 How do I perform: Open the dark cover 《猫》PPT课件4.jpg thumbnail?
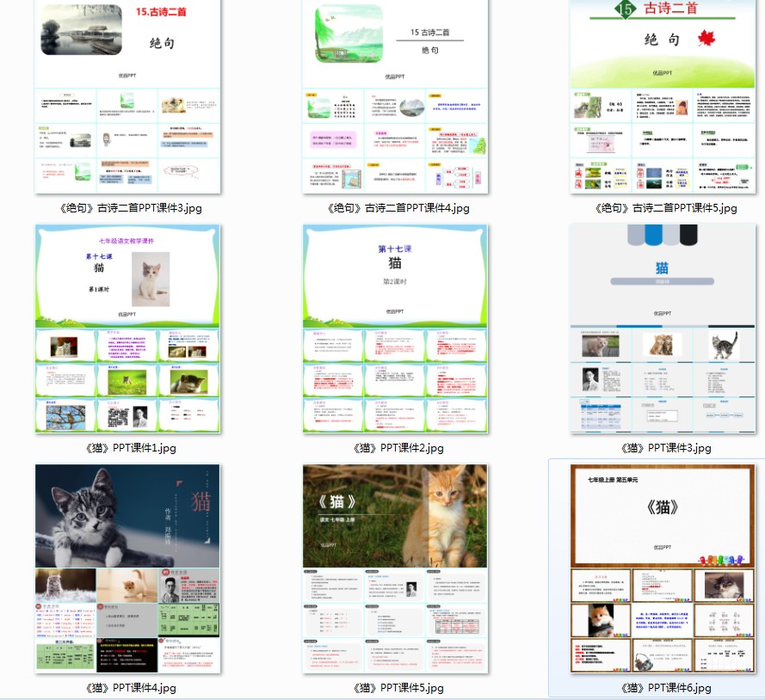(x=127, y=568)
